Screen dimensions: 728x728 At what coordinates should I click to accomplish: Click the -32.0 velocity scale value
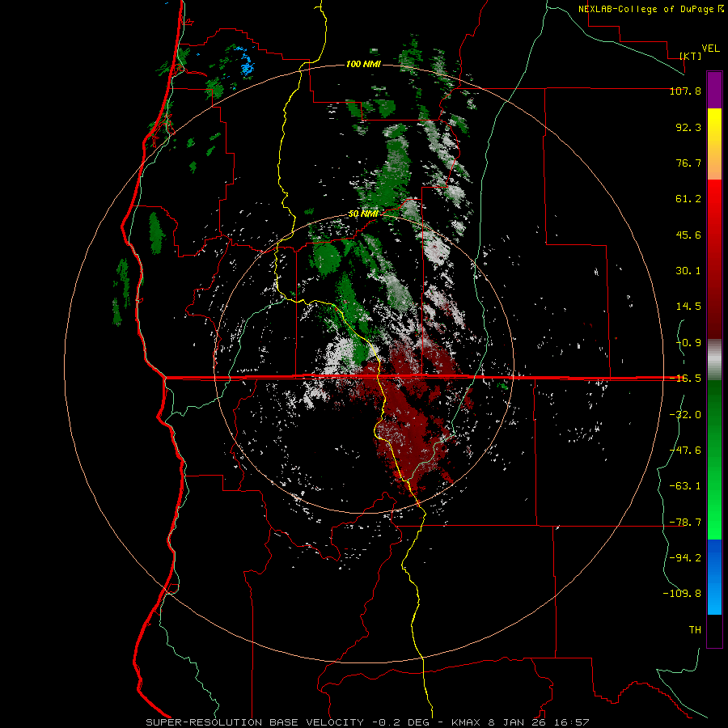[685, 415]
